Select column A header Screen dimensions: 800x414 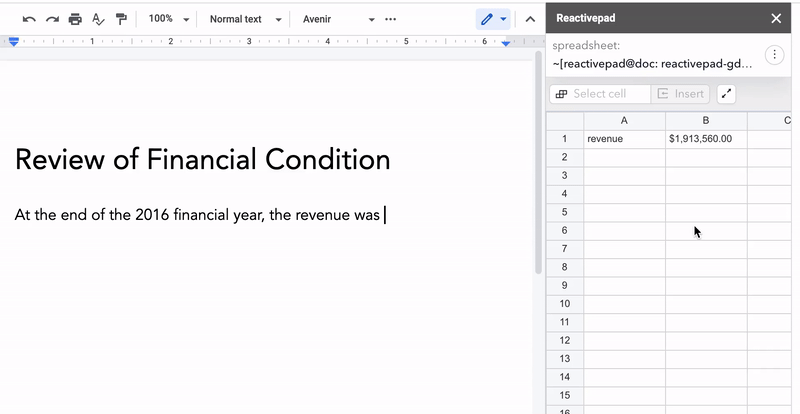[624, 121]
